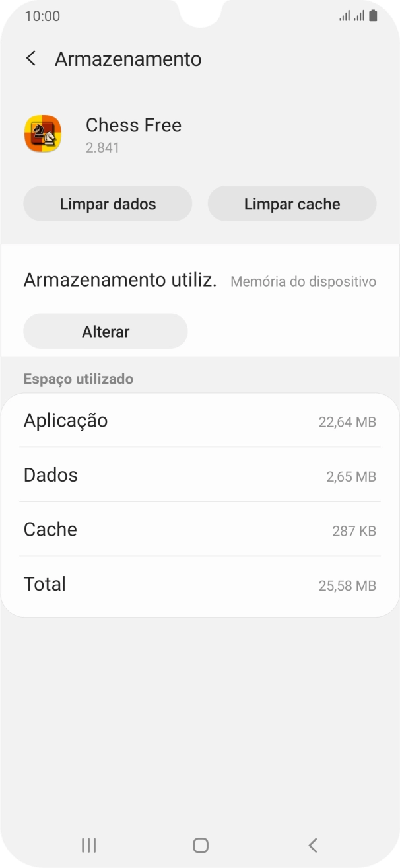Tap Limpar cache to clear cached files
Image resolution: width=400 pixels, height=868 pixels.
292,203
